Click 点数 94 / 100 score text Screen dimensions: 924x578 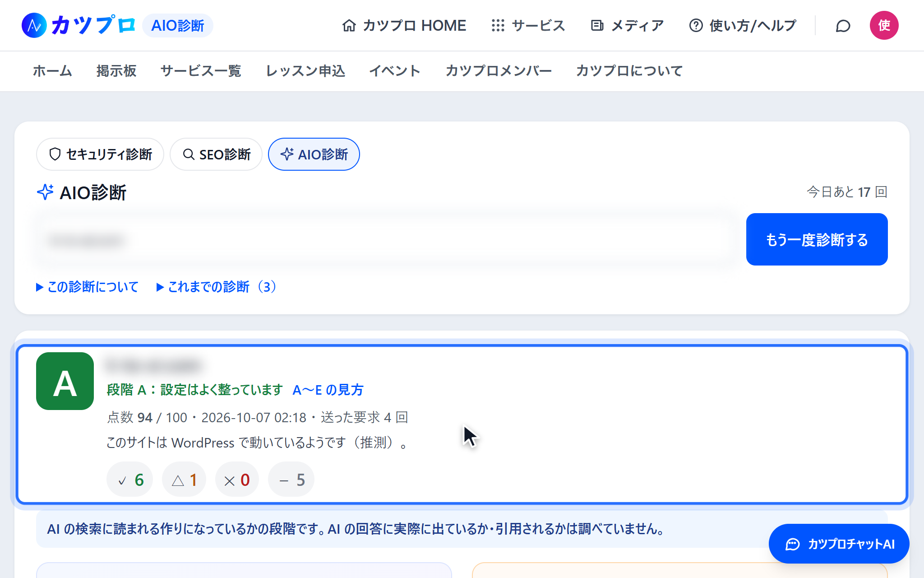pyautogui.click(x=147, y=417)
